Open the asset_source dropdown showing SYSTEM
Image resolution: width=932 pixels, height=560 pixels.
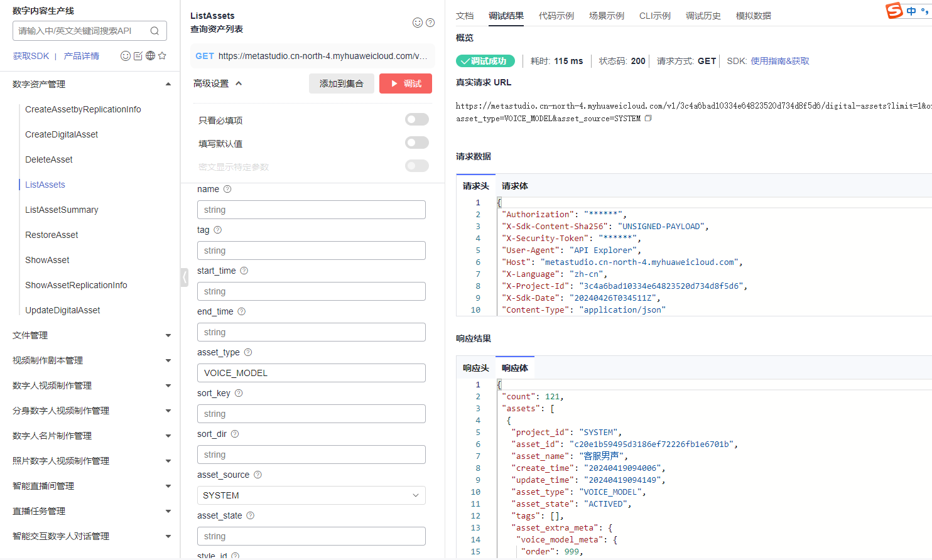311,495
